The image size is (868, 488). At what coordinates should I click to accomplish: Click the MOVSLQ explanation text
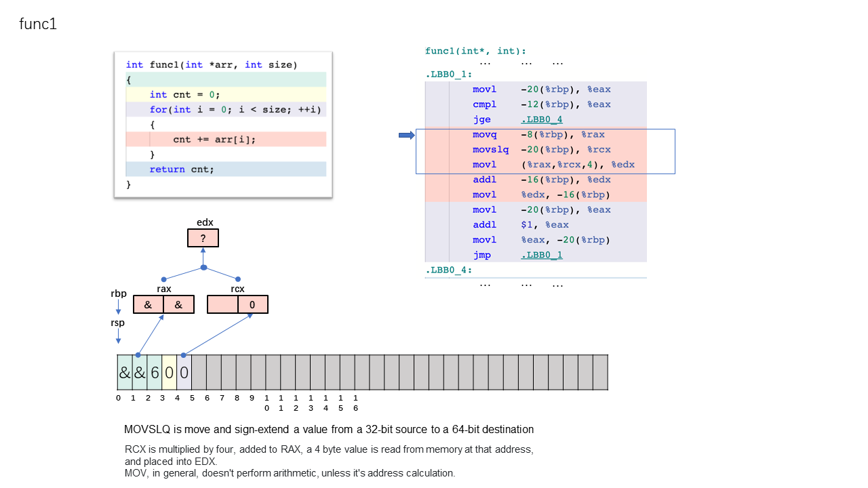coord(329,429)
